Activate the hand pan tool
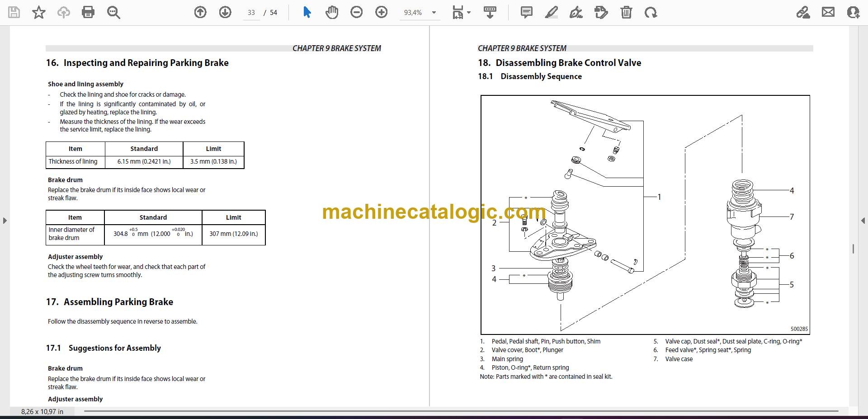The width and height of the screenshot is (868, 419). coord(332,12)
